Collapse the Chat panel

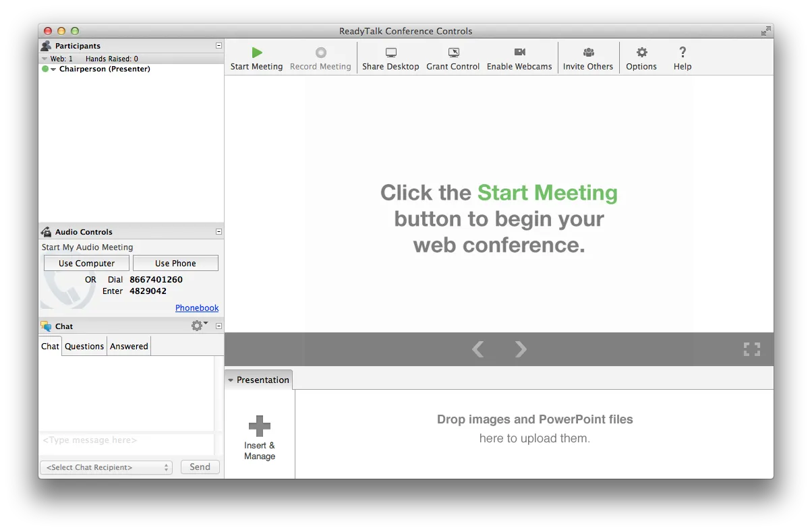217,326
